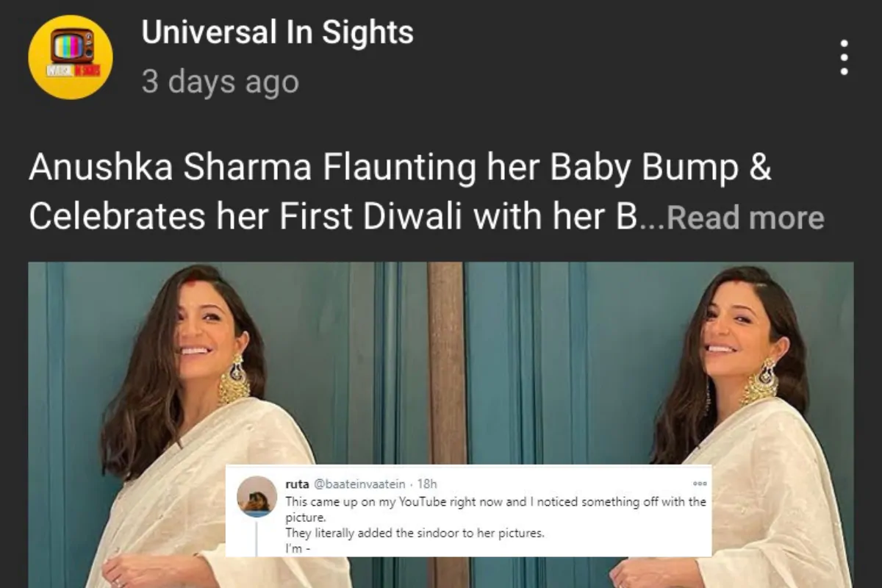Open the tweet text about added sindoor

point(495,517)
